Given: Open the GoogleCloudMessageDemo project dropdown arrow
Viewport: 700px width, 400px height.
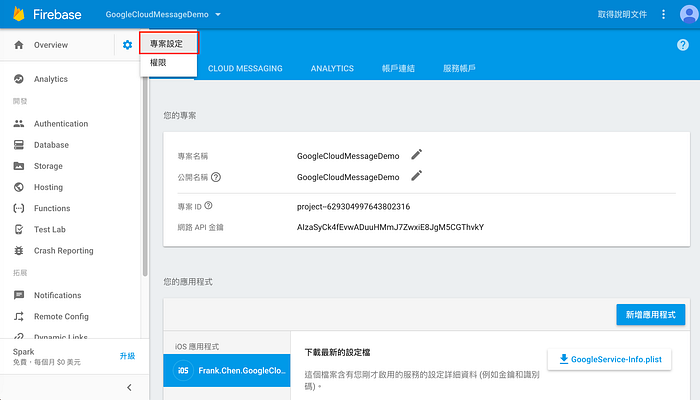Looking at the screenshot, I should [x=218, y=14].
